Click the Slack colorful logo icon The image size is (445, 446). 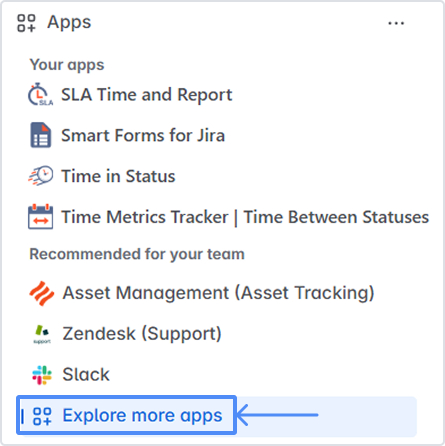(x=42, y=375)
